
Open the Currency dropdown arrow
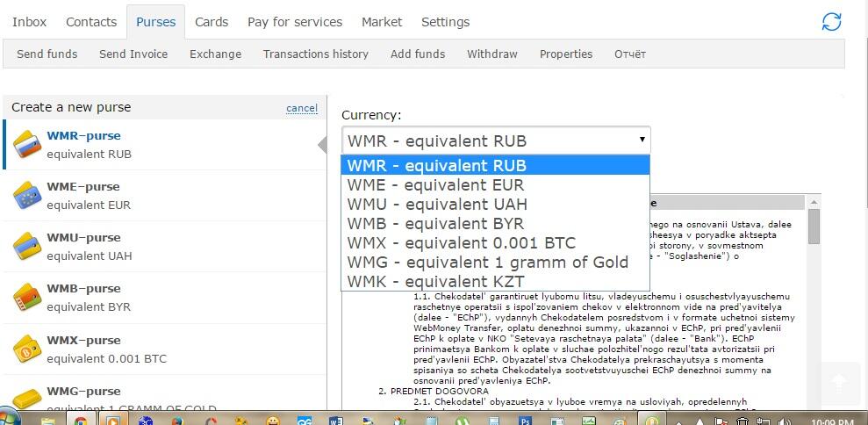642,140
